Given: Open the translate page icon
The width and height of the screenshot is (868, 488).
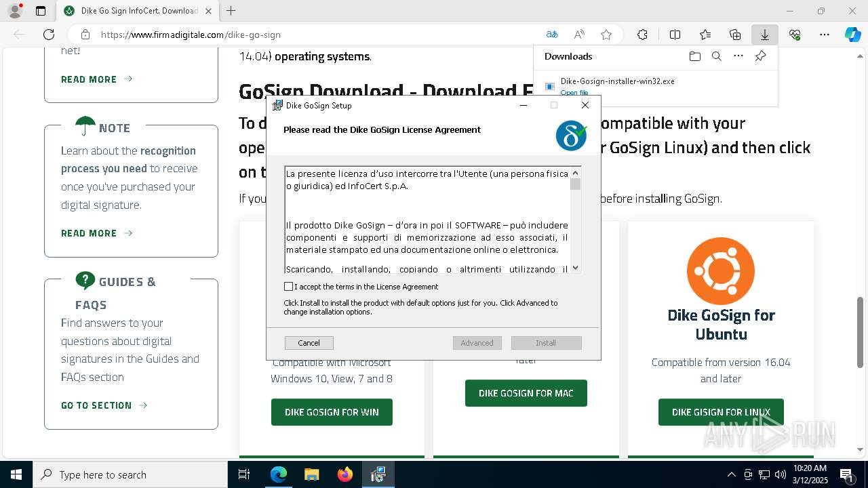Looking at the screenshot, I should tap(552, 35).
